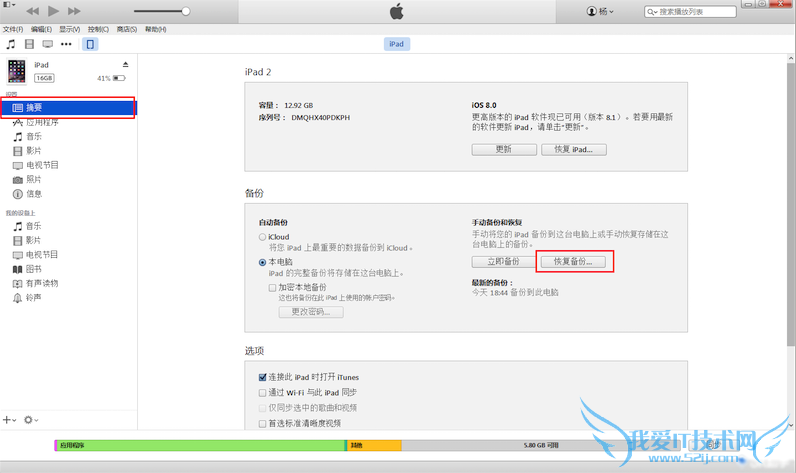The image size is (796, 473).
Task: Click the previous track button
Action: coord(32,11)
